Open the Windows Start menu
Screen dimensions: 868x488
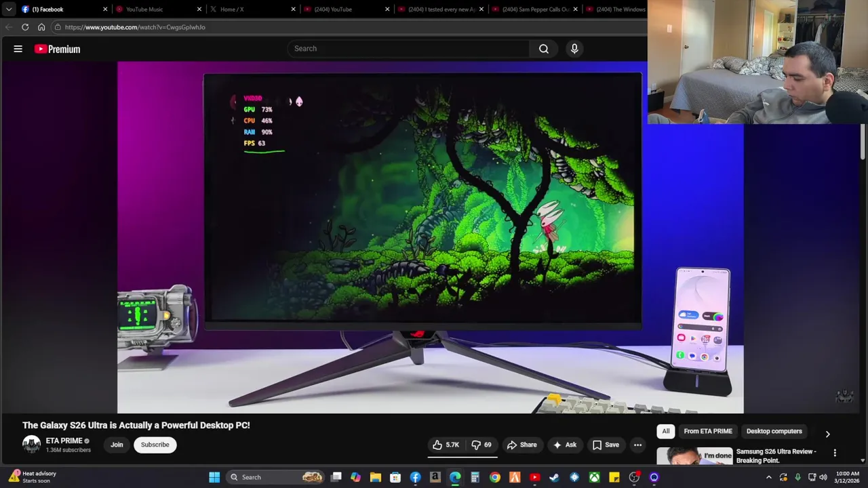tap(214, 477)
